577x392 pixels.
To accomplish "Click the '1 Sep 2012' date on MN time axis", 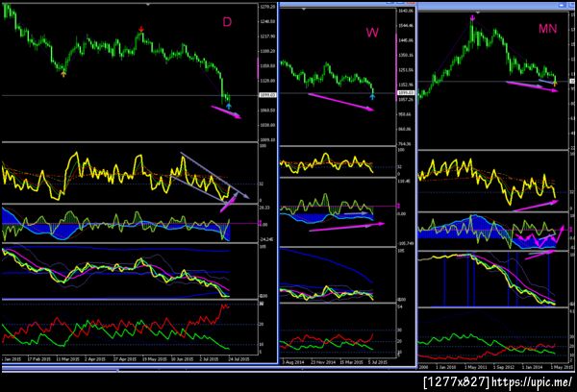I will tap(503, 367).
